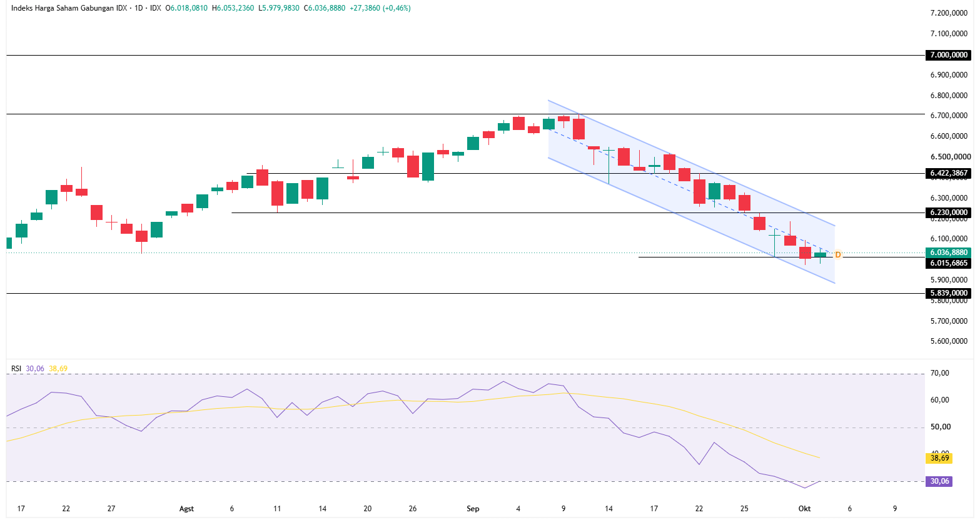Click the 20 date on time axis
Image resolution: width=980 pixels, height=525 pixels.
[368, 509]
